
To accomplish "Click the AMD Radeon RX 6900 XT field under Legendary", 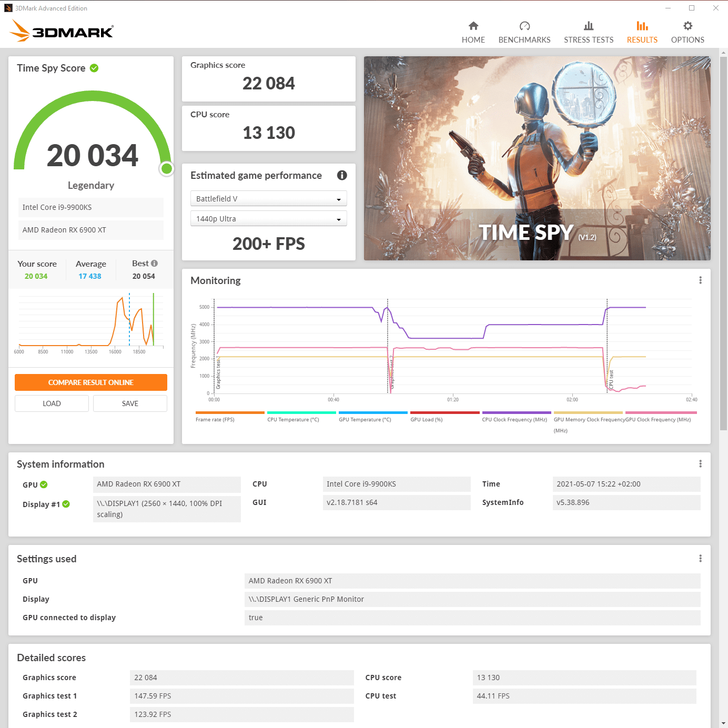I will [91, 230].
